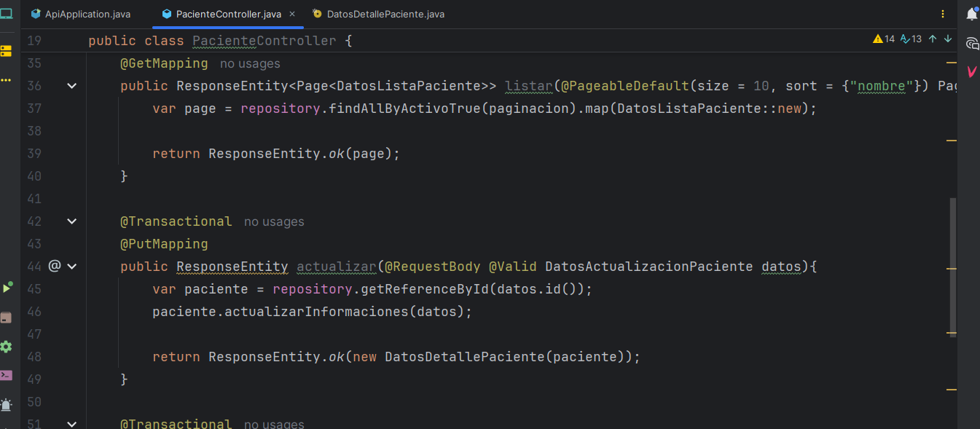The height and width of the screenshot is (429, 980).
Task: Click the yellow warnings indicator showing 14
Action: (x=884, y=39)
